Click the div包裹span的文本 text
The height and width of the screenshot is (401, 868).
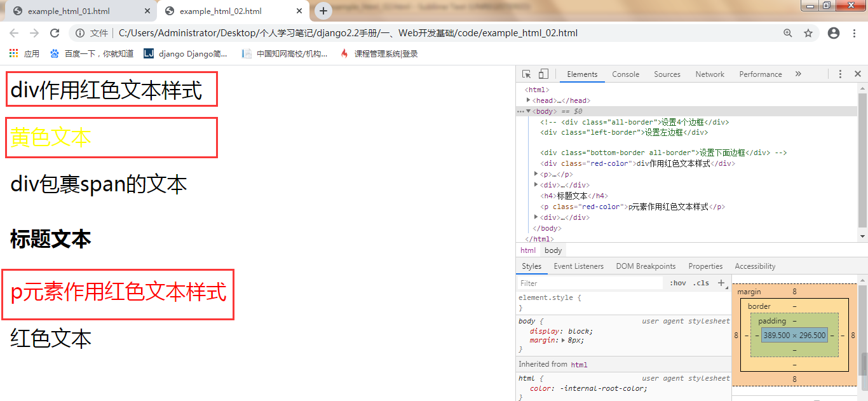pyautogui.click(x=99, y=185)
